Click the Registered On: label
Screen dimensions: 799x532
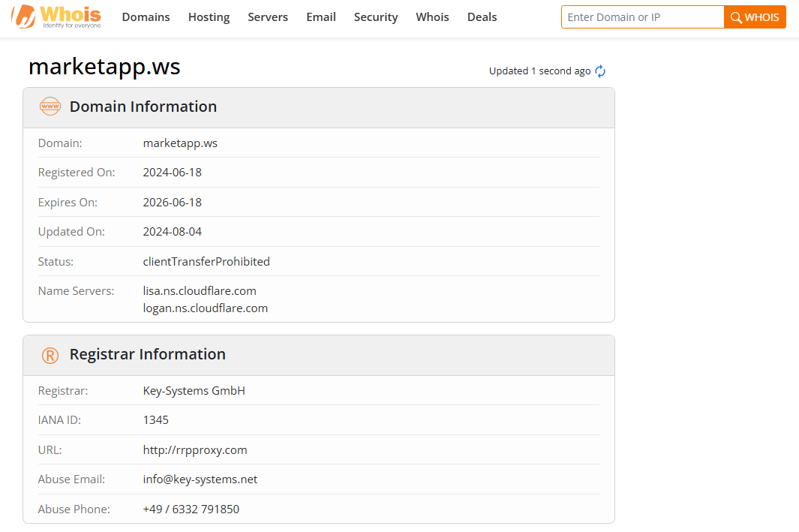click(x=77, y=173)
